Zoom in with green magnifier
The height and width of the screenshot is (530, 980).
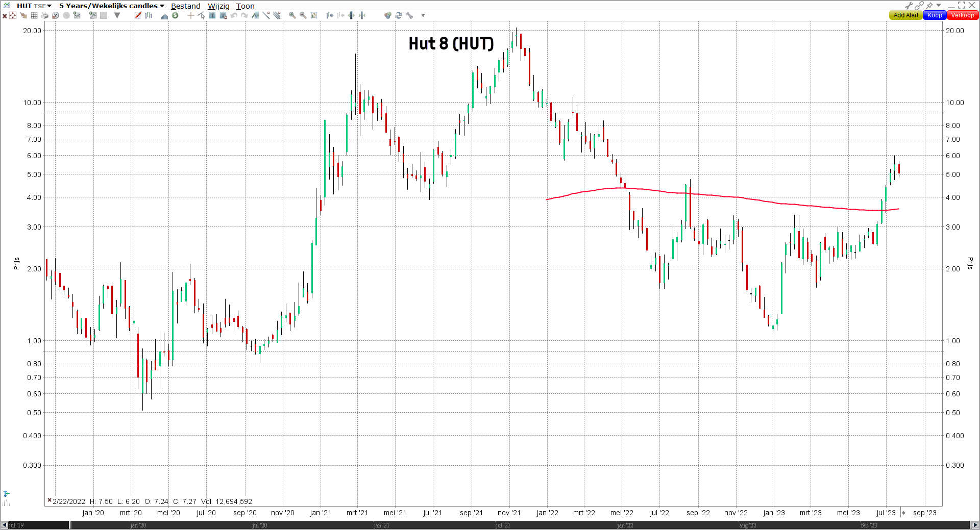(292, 15)
